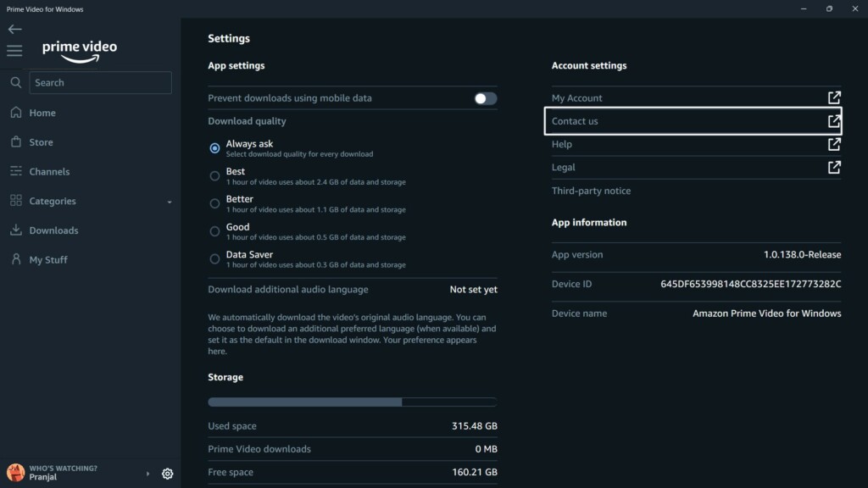Viewport: 868px width, 488px height.
Task: Open Help external link icon
Action: [834, 144]
